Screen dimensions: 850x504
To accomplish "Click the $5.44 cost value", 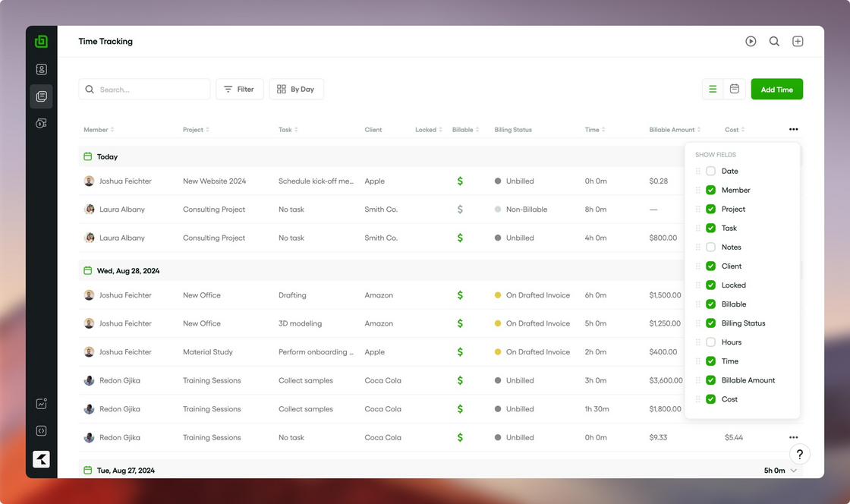I will pyautogui.click(x=733, y=437).
